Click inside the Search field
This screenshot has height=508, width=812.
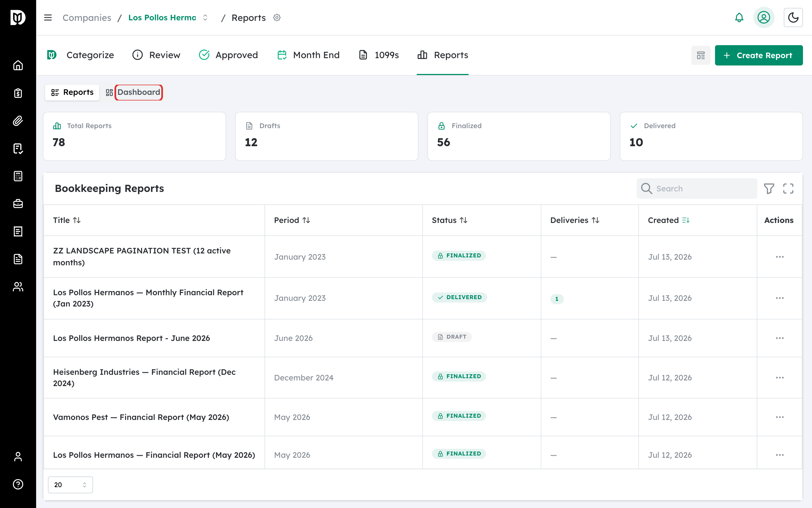697,189
